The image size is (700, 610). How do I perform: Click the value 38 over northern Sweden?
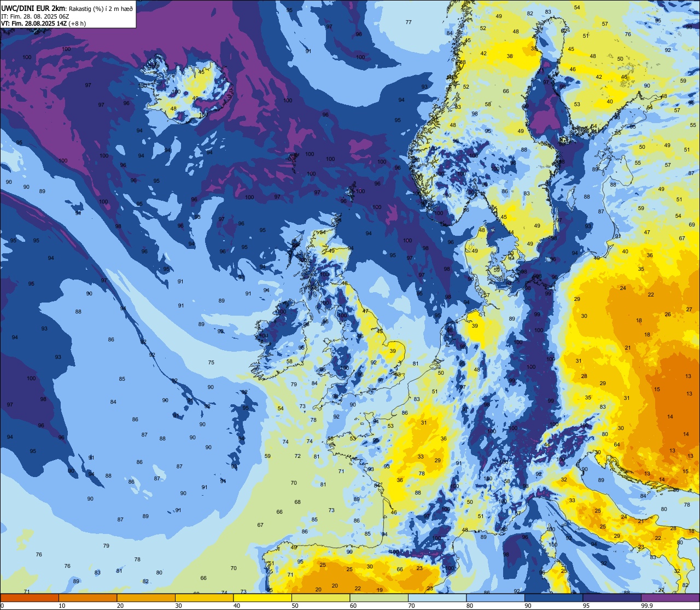point(510,56)
